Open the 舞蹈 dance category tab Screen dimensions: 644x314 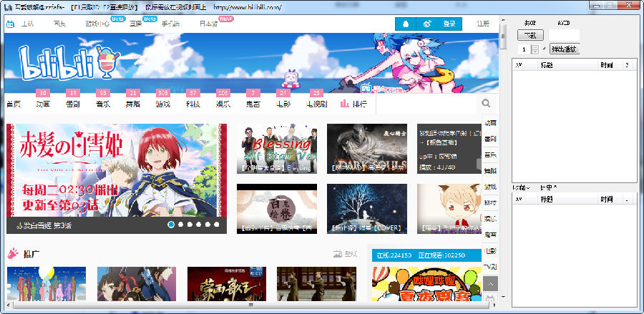tap(132, 104)
